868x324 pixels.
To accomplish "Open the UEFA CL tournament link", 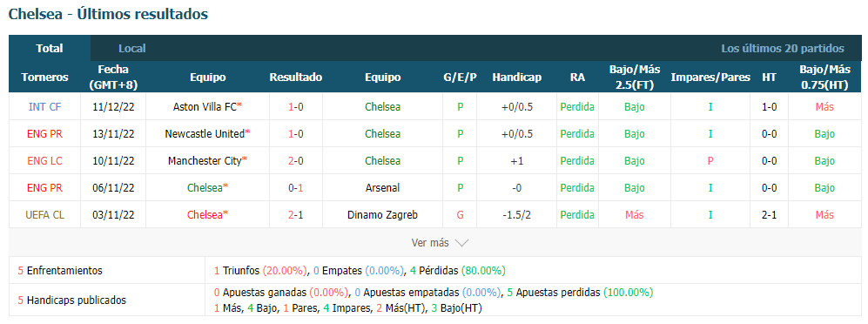I will pyautogui.click(x=45, y=215).
